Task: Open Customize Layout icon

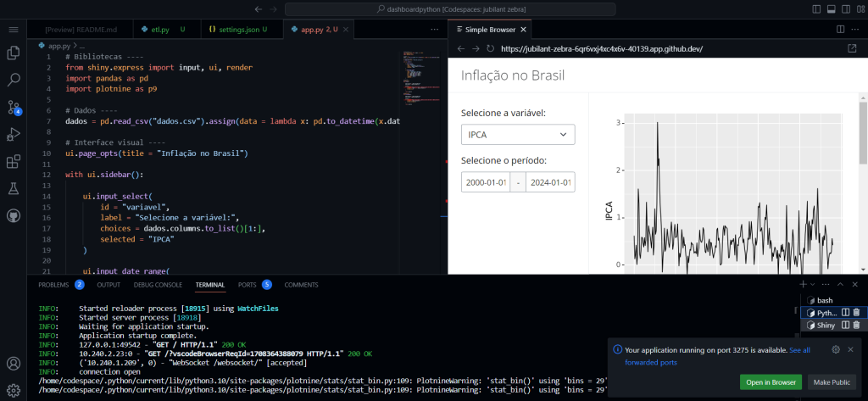Action: click(860, 9)
